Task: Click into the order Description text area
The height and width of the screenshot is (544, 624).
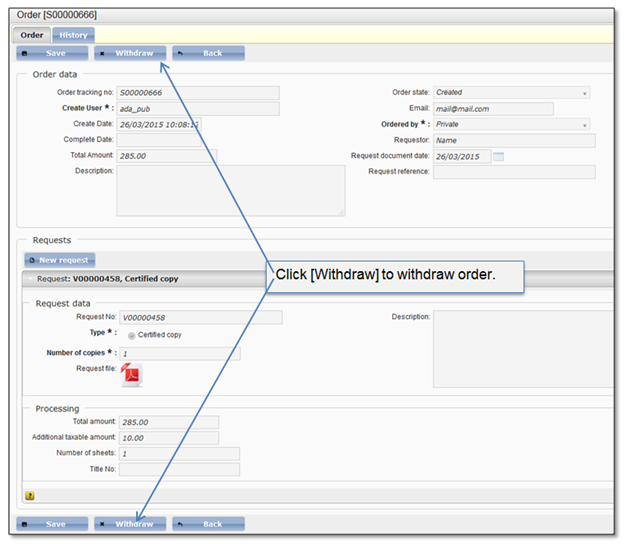Action: (x=230, y=190)
